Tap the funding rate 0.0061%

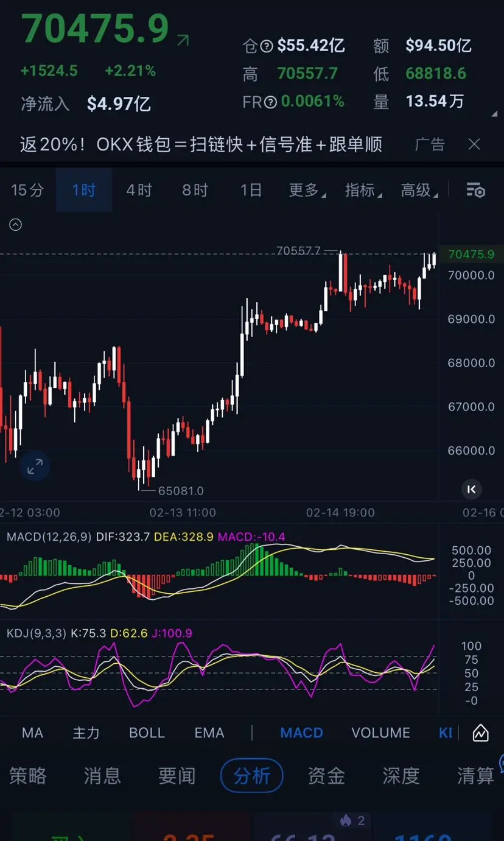(x=313, y=101)
